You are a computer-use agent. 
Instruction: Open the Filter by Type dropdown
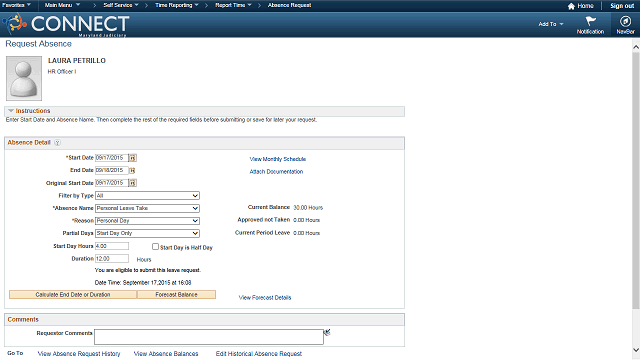[x=147, y=196]
